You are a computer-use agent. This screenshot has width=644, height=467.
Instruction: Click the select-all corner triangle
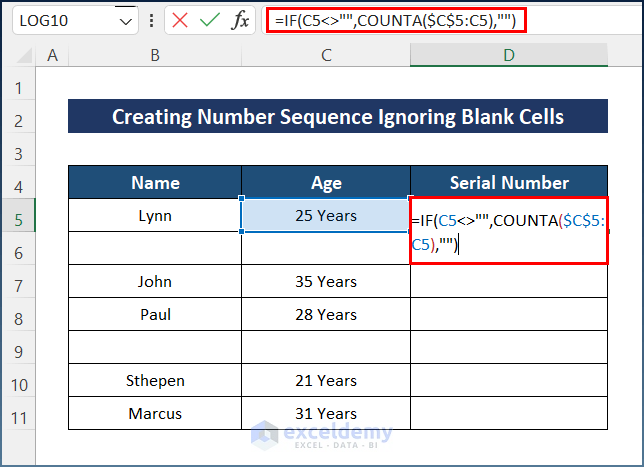[x=19, y=55]
